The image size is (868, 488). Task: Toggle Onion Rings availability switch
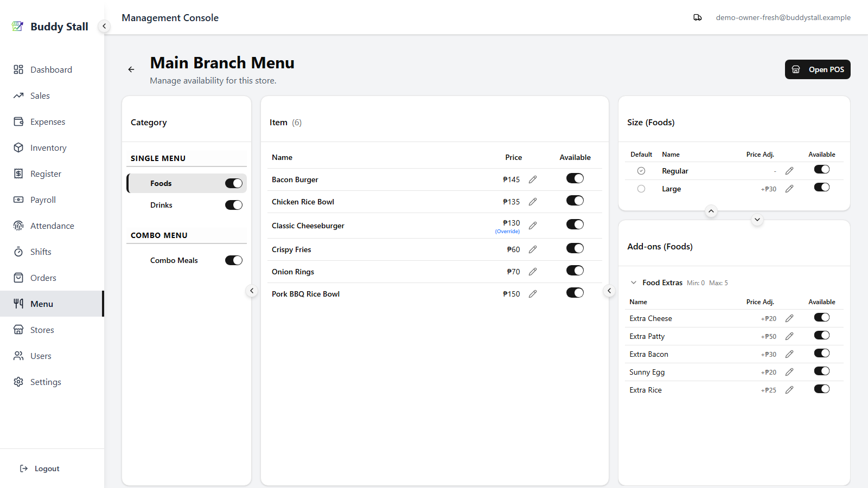(x=575, y=271)
